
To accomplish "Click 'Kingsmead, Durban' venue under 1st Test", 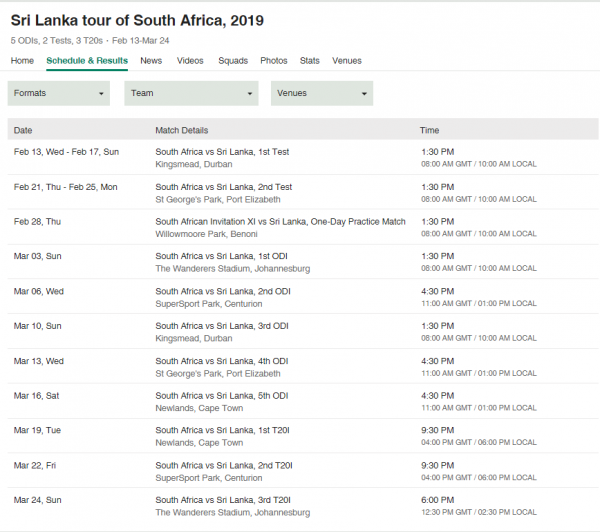I will click(x=194, y=164).
